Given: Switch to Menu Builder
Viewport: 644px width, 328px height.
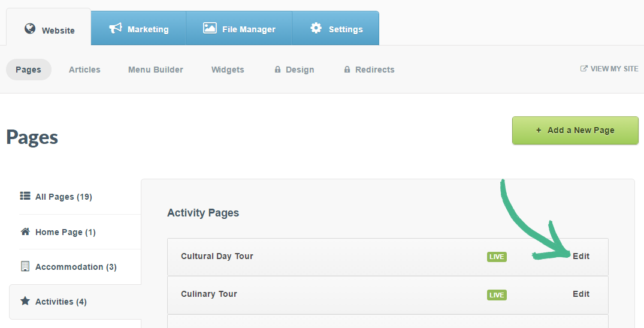Looking at the screenshot, I should point(156,70).
